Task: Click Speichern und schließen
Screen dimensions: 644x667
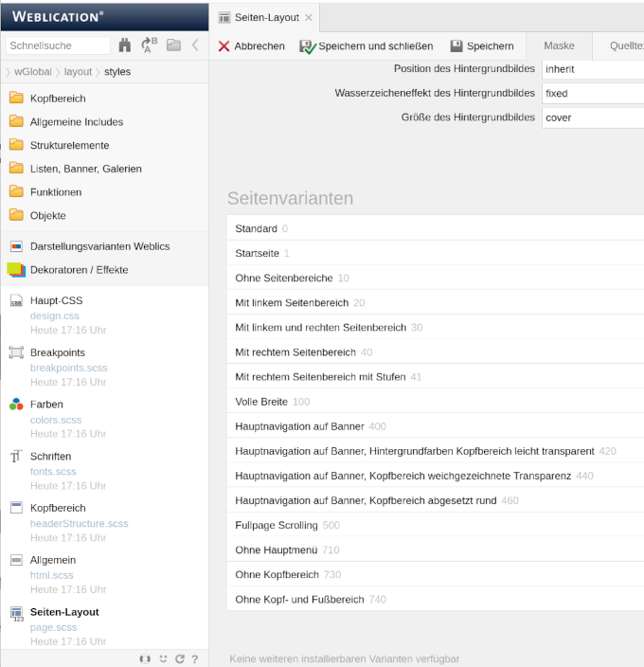Action: click(367, 46)
